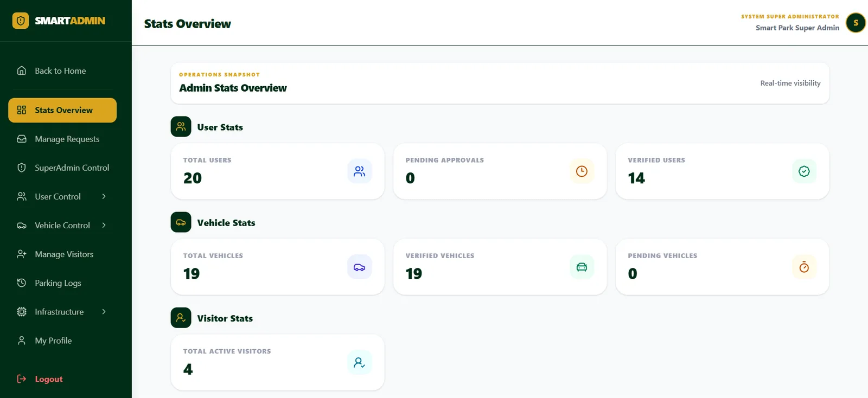Open the Infrastructure menu item
This screenshot has height=398, width=868.
[x=62, y=312]
